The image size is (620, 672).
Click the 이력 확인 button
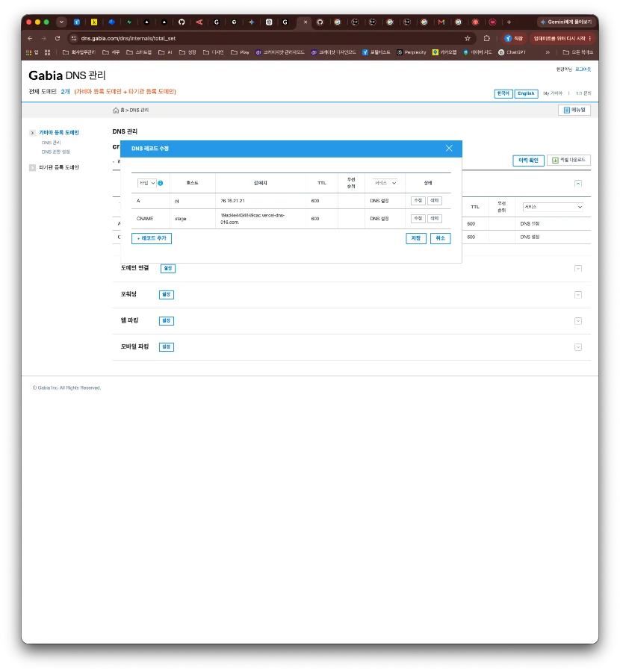point(528,161)
